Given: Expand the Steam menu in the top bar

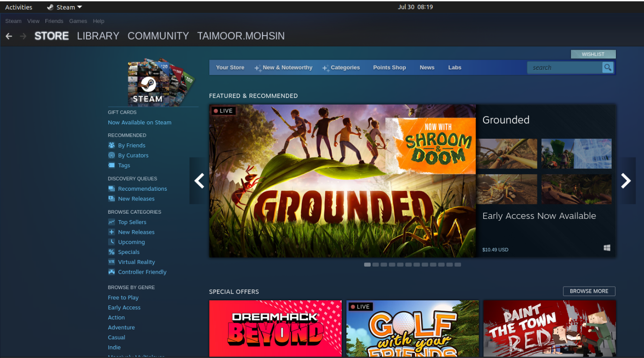Looking at the screenshot, I should coord(13,21).
